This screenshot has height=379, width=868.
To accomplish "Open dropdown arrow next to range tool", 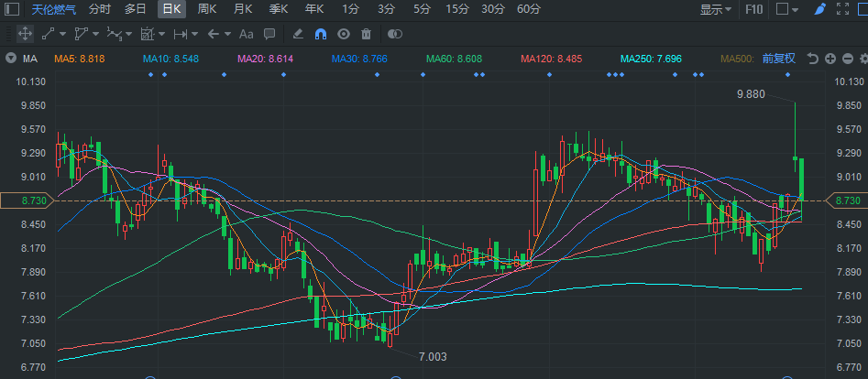I will 194,34.
